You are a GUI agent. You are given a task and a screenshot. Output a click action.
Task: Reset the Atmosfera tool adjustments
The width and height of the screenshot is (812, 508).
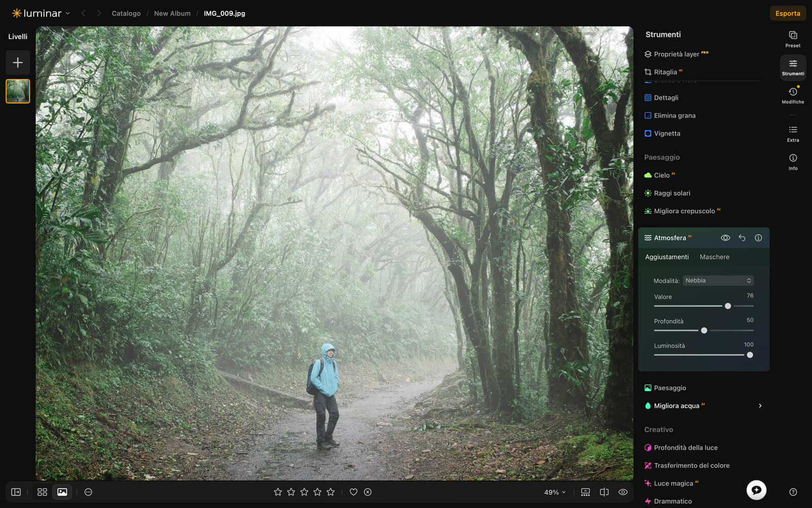742,238
